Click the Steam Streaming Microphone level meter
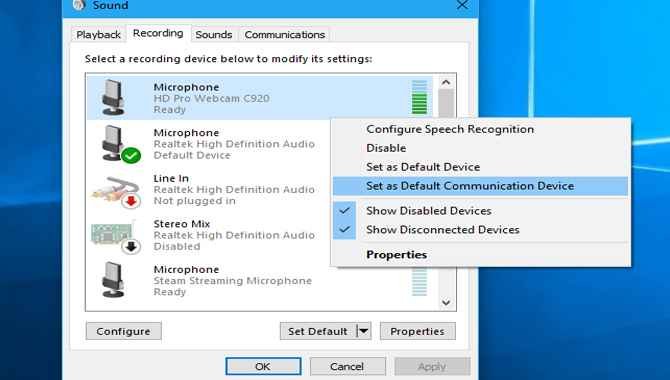 click(419, 282)
